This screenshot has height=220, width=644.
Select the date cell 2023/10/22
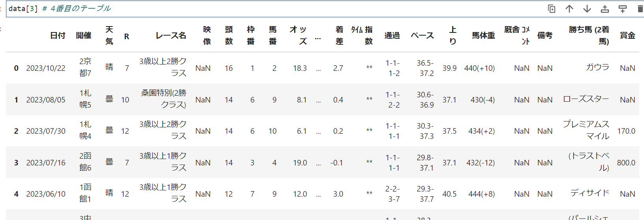click(x=46, y=68)
